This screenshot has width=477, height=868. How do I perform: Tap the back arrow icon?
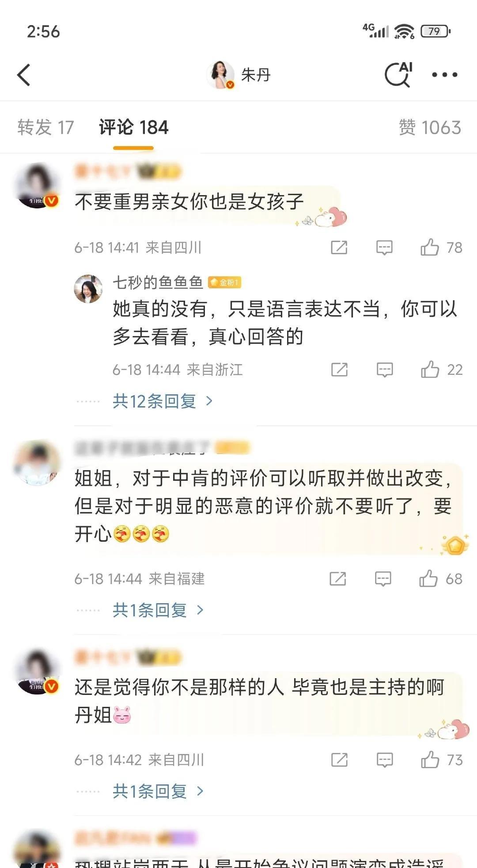(24, 75)
